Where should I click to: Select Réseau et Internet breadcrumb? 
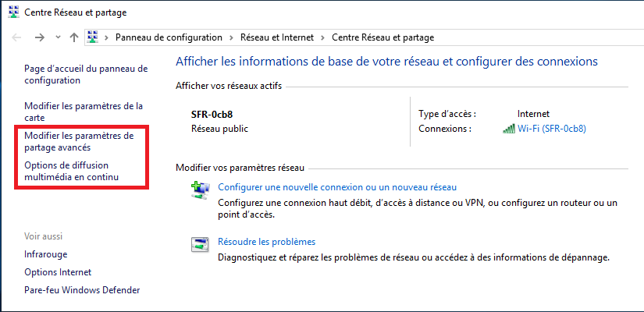point(276,37)
